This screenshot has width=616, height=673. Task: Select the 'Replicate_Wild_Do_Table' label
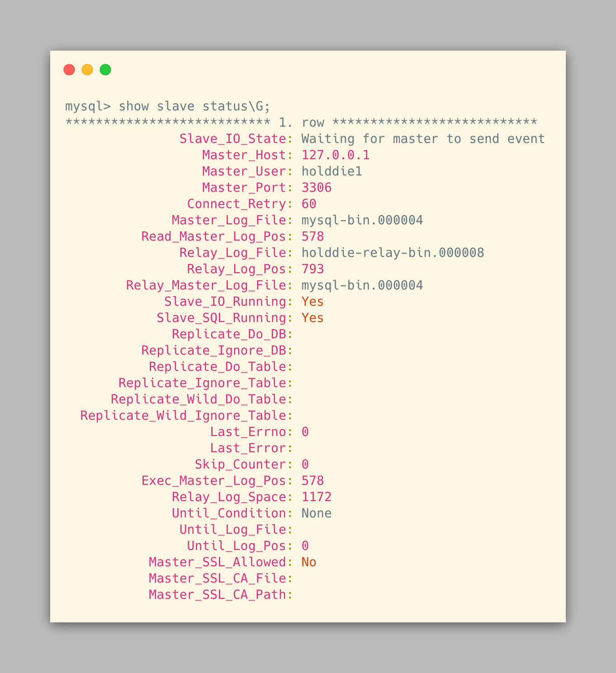click(x=199, y=399)
